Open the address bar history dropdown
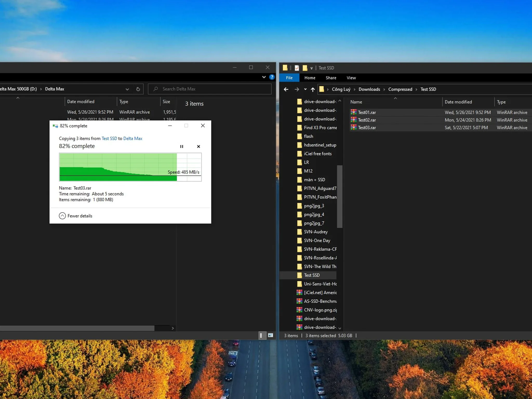Screen dimensions: 532x399 tap(127, 89)
